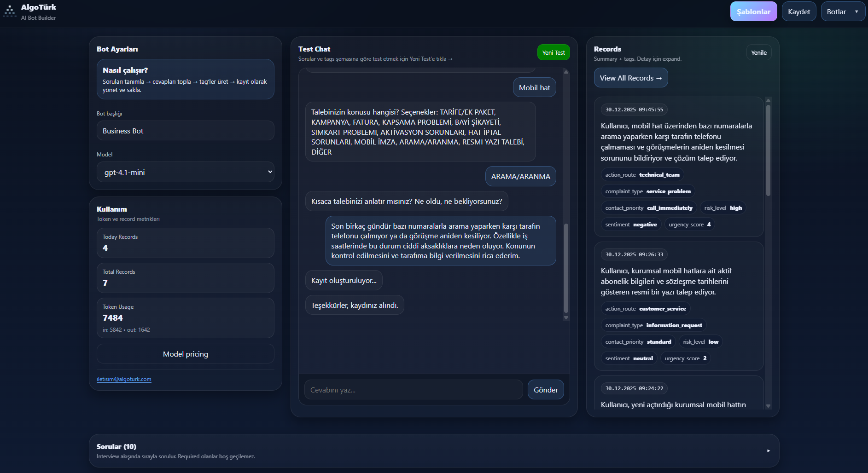Click the 30.12.2025 09:45:55 timestamp chip
The height and width of the screenshot is (473, 868).
click(634, 110)
